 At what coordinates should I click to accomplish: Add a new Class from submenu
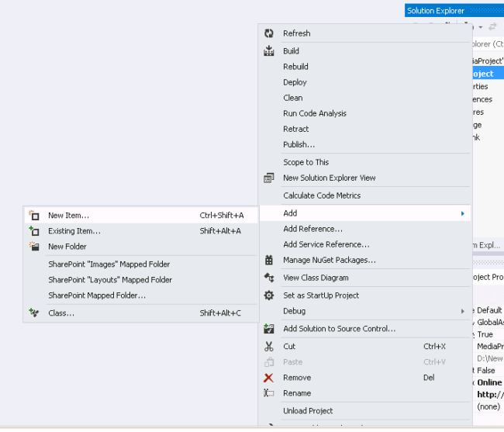click(x=61, y=313)
